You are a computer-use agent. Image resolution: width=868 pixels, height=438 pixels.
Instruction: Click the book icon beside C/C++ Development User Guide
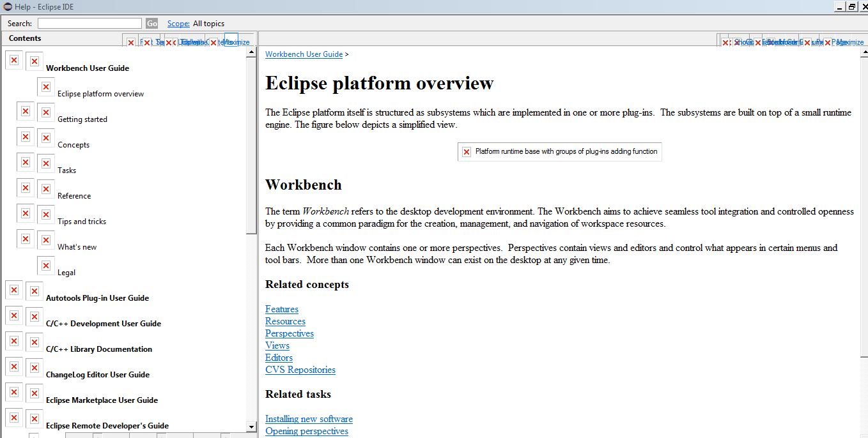(35, 317)
